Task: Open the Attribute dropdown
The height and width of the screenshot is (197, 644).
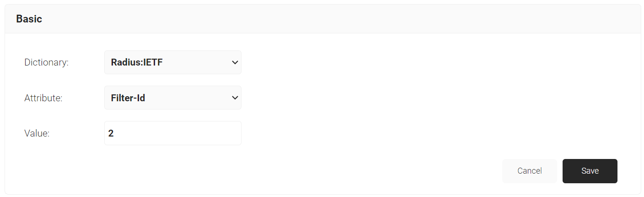Action: click(x=172, y=98)
